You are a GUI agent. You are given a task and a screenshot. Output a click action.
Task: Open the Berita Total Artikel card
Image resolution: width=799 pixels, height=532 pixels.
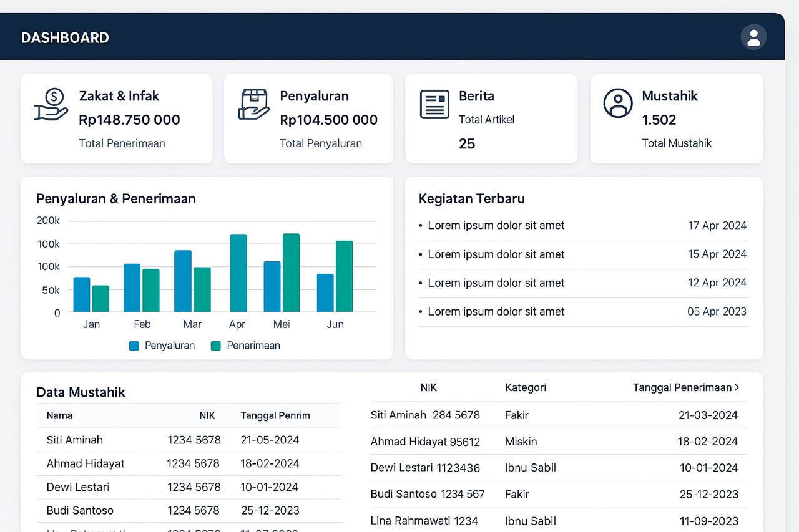click(x=491, y=119)
